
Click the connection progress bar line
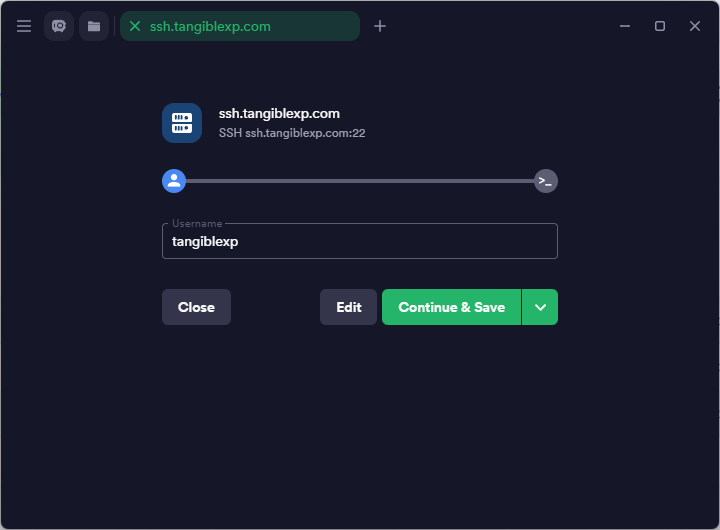tap(360, 181)
